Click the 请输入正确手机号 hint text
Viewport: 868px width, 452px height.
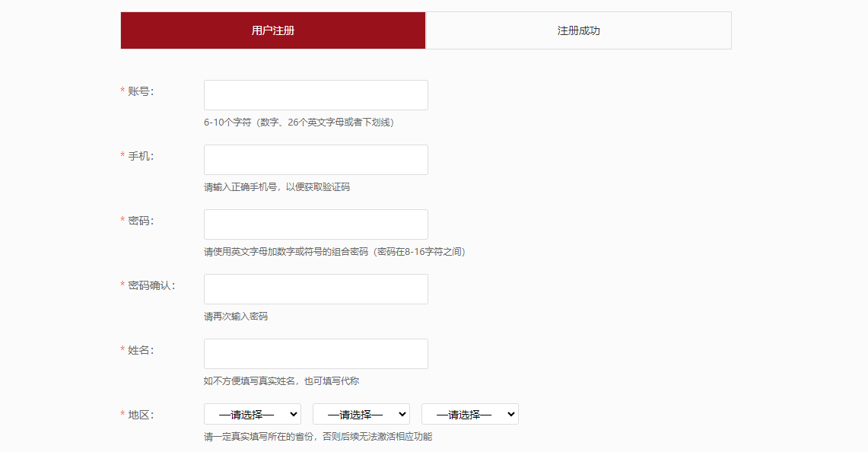point(277,186)
